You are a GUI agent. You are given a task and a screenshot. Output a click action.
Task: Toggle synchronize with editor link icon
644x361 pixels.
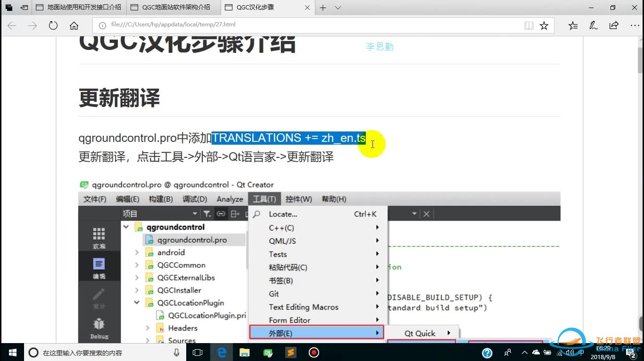(x=221, y=214)
